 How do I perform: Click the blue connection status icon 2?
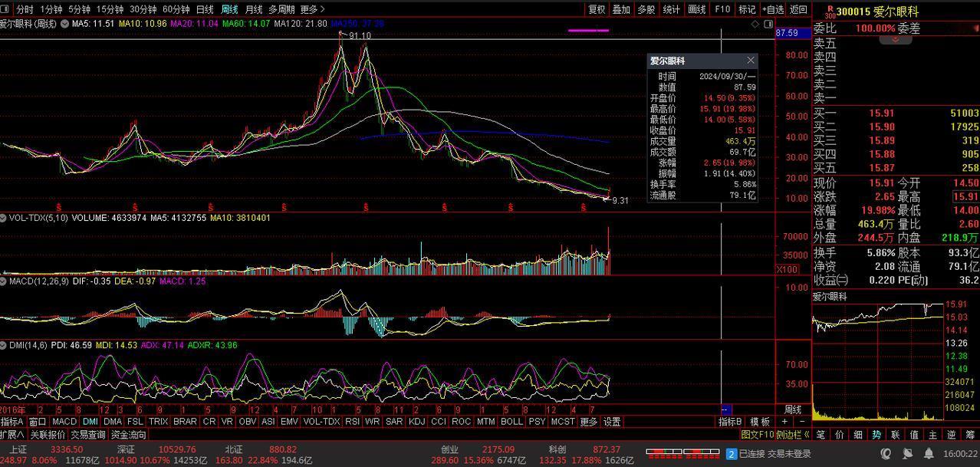[x=732, y=454]
